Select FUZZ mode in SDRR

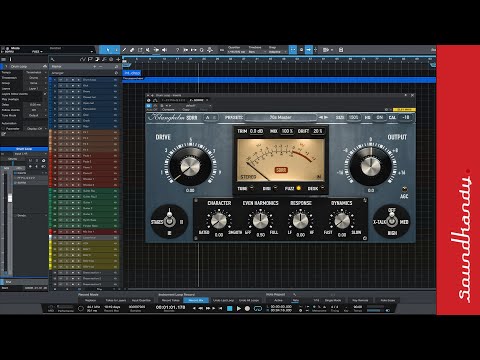pos(293,188)
